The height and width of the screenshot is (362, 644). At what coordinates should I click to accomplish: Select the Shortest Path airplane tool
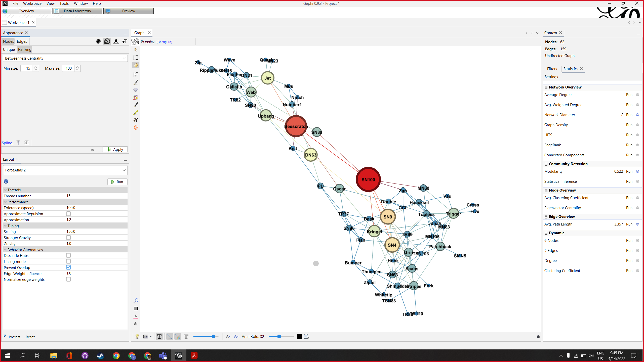pyautogui.click(x=136, y=120)
